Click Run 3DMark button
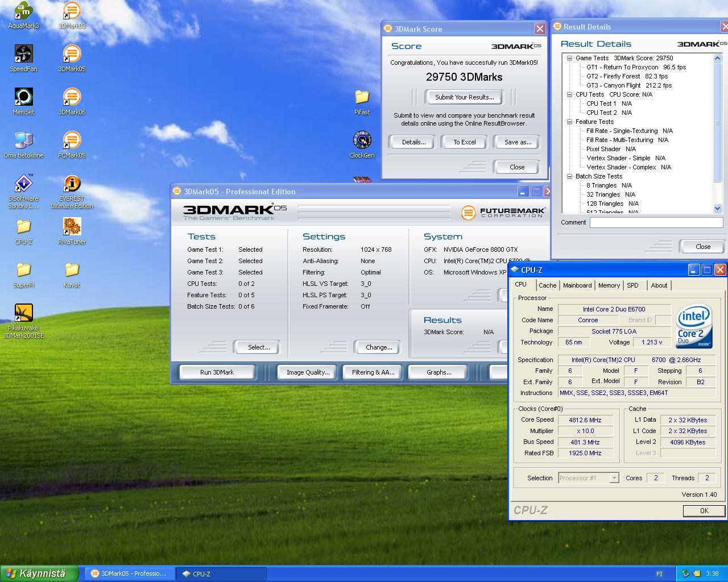The width and height of the screenshot is (728, 582). point(217,372)
